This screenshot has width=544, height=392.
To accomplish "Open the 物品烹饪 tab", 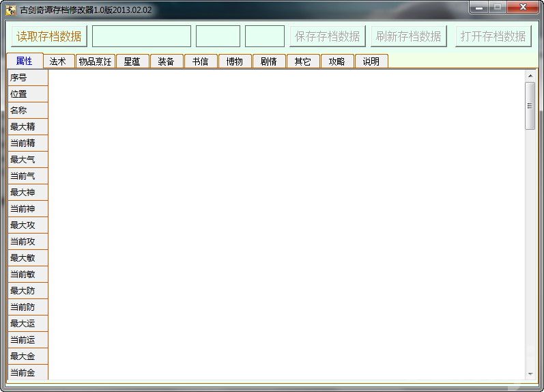I will point(95,61).
